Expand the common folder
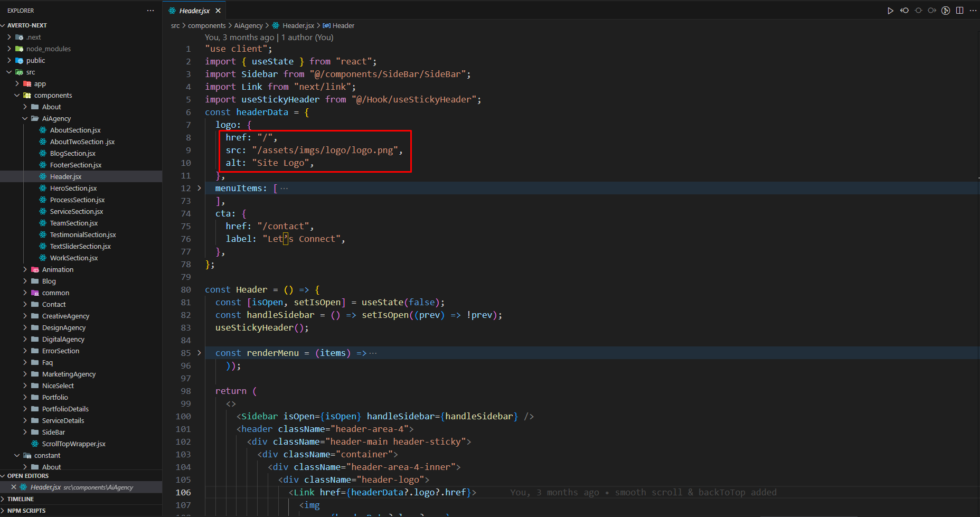Image resolution: width=980 pixels, height=517 pixels. (x=25, y=293)
